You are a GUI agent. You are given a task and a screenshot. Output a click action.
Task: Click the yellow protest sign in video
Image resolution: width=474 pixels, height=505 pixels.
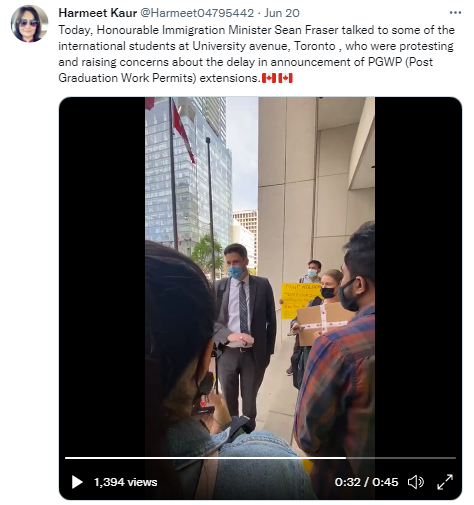point(298,300)
